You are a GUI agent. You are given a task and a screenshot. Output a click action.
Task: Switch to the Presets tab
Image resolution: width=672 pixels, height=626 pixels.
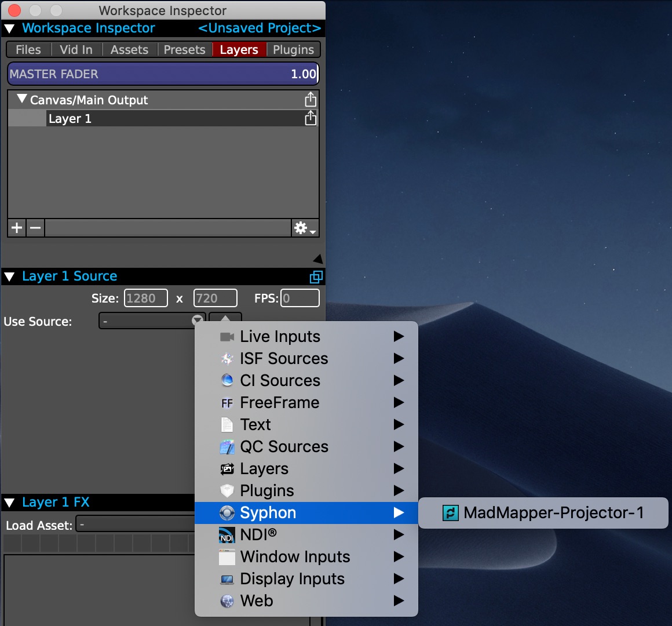coord(185,50)
